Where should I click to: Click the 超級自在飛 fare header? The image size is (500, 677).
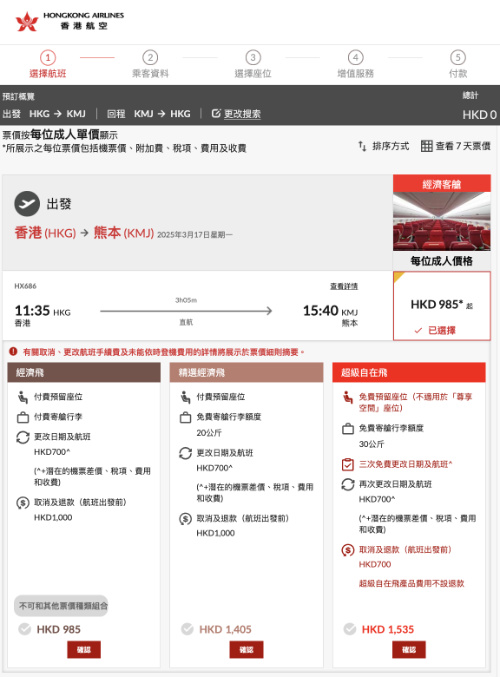coord(409,372)
